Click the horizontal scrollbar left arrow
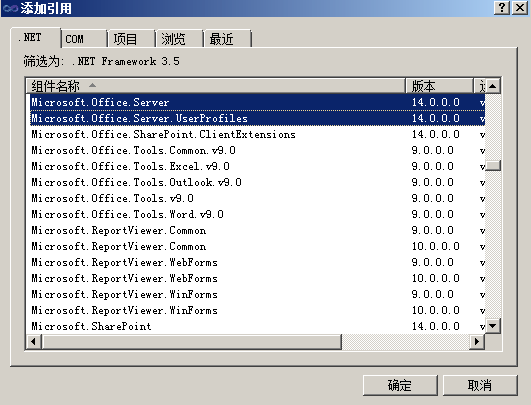531x405 pixels. tap(34, 341)
